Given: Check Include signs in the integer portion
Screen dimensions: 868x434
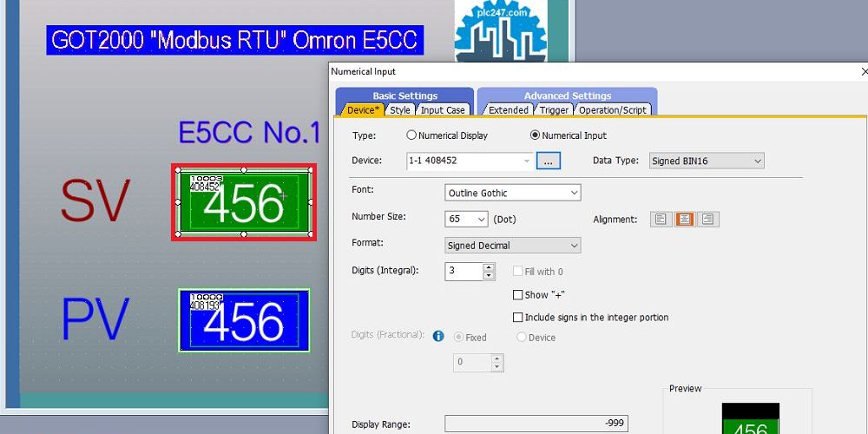Looking at the screenshot, I should [517, 318].
